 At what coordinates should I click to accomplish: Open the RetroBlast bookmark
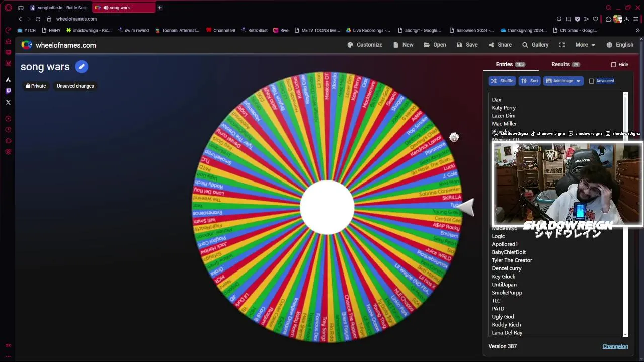click(254, 30)
